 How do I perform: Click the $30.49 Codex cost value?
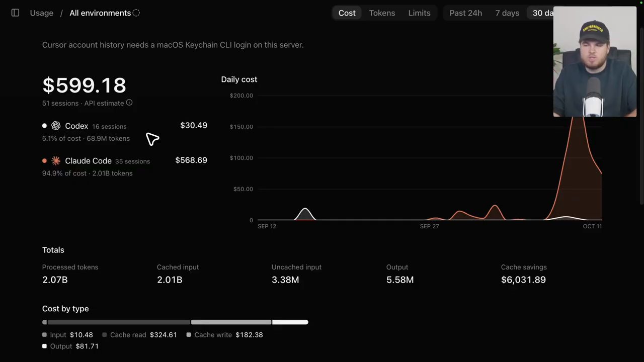click(194, 125)
